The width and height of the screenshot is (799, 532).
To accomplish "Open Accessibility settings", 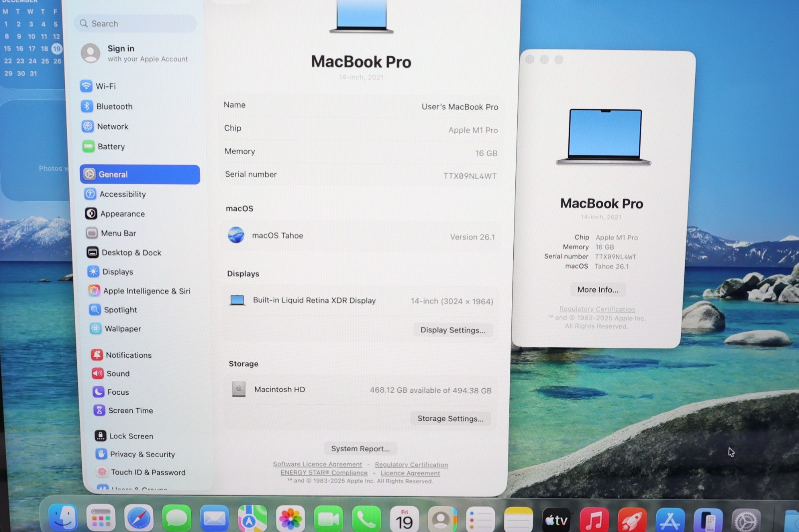I will coord(122,194).
